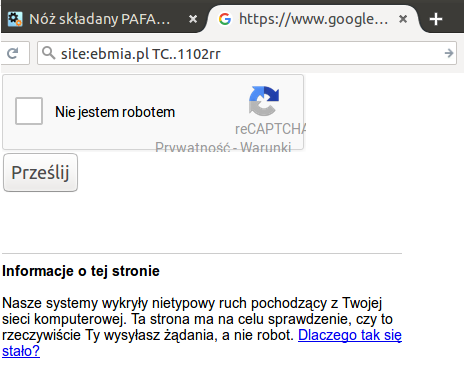This screenshot has height=374, width=464.
Task: Close the Nóż składany PAFA tab
Action: coord(193,19)
